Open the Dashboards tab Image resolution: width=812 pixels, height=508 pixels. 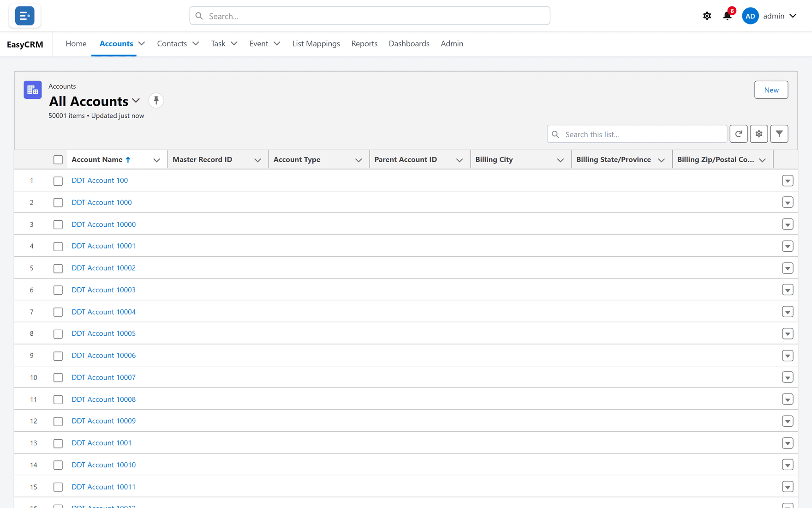click(409, 43)
